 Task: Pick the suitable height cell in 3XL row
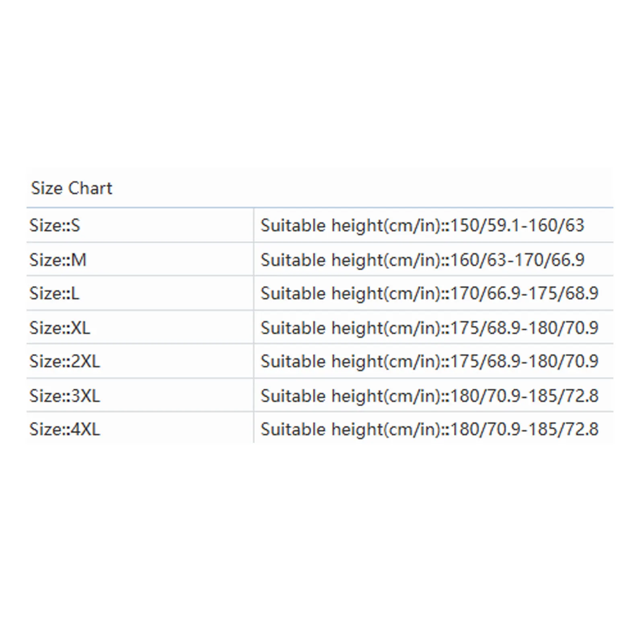429,396
